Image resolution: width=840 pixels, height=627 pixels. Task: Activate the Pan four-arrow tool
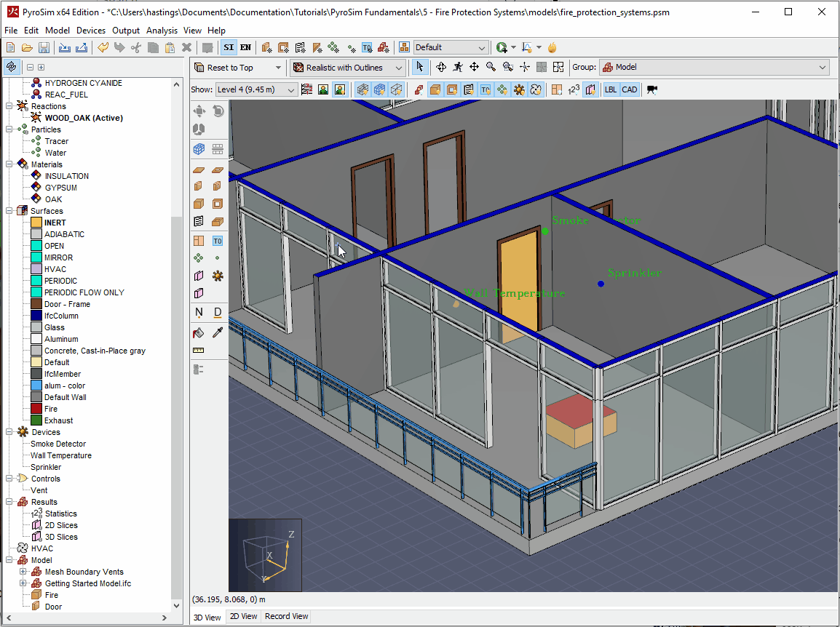[474, 67]
